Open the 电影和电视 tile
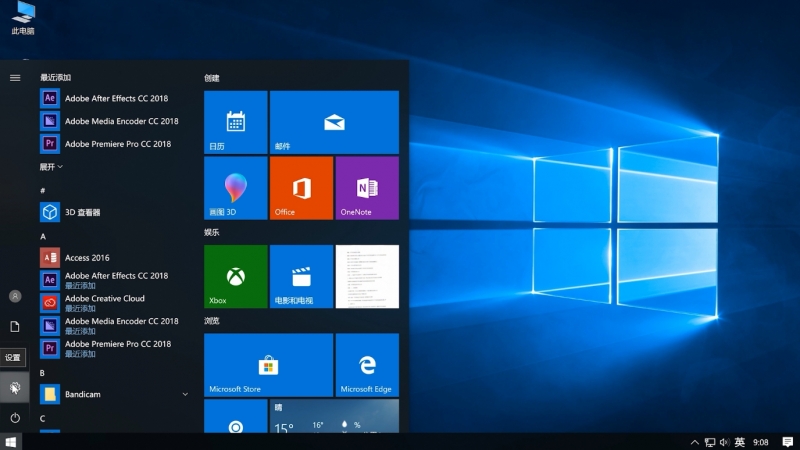 point(302,277)
